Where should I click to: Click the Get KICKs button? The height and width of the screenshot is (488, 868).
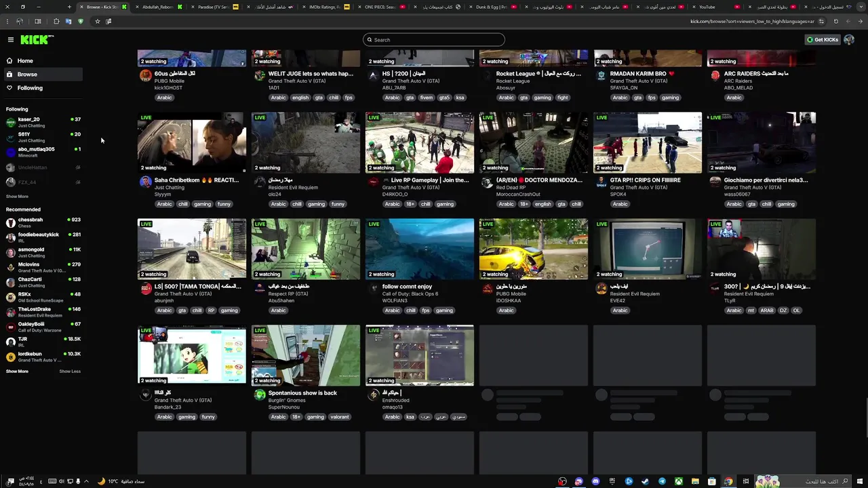pos(823,40)
